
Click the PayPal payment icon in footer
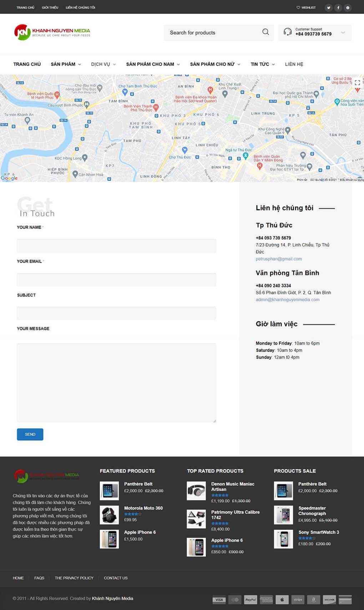251,599
